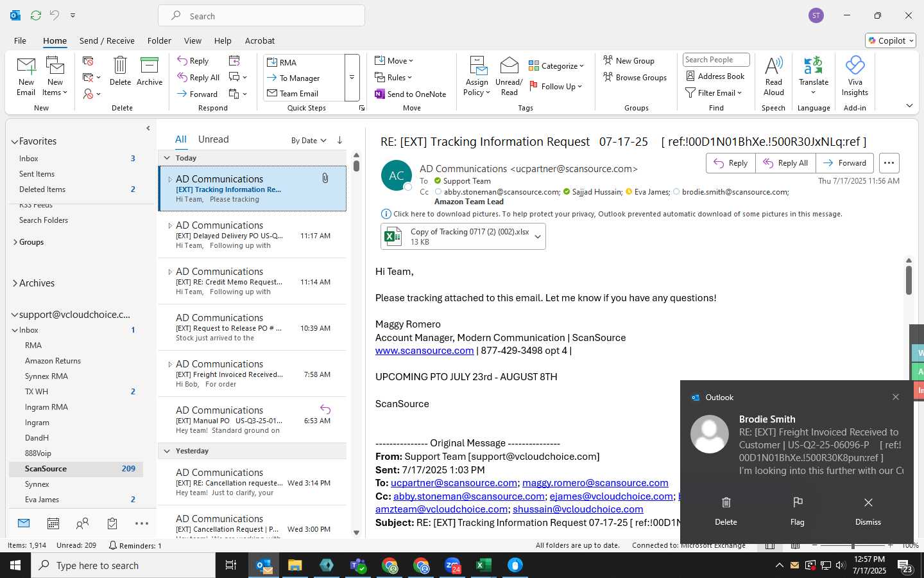Click Reply in the ribbon Respond group
The width and height of the screenshot is (924, 578).
click(x=193, y=61)
